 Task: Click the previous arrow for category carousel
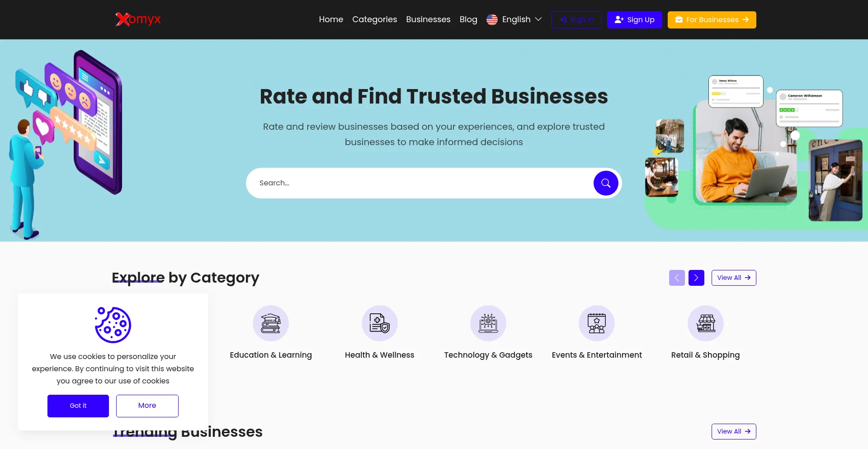point(677,278)
